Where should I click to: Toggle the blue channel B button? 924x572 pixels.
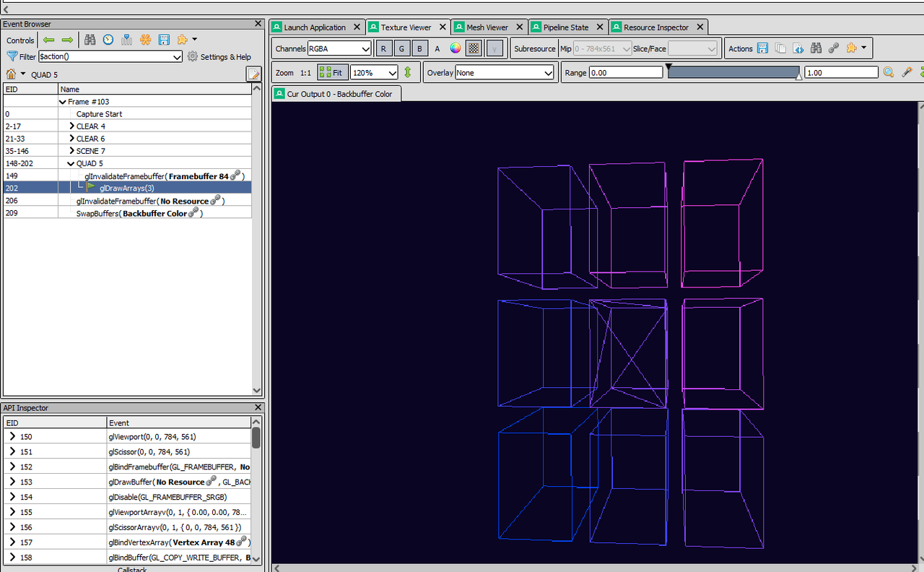coord(419,48)
